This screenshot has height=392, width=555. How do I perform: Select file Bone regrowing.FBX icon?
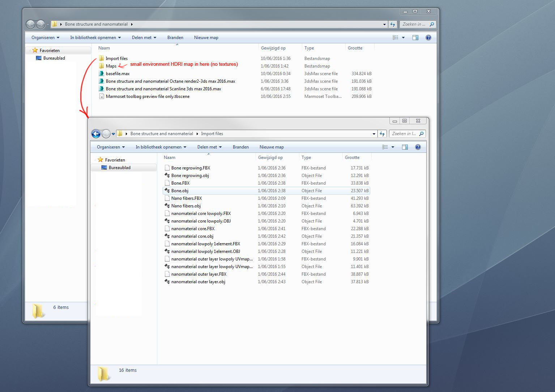coord(167,168)
